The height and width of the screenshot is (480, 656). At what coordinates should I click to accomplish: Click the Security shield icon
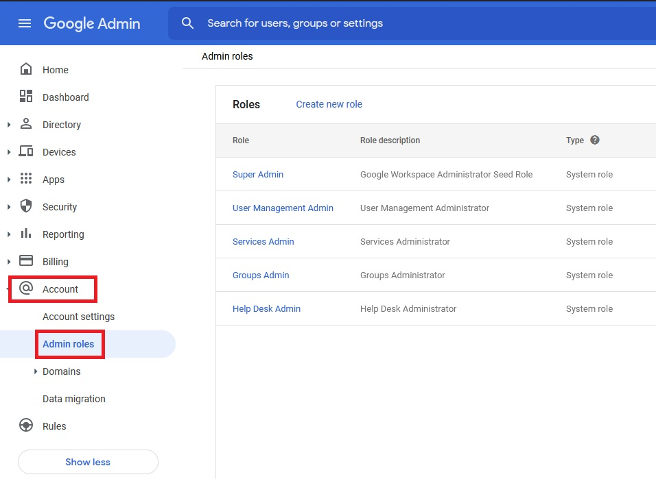[x=26, y=206]
